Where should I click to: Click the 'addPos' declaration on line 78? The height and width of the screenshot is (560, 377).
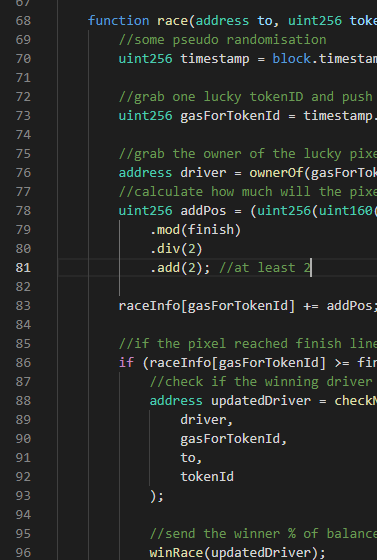203,211
